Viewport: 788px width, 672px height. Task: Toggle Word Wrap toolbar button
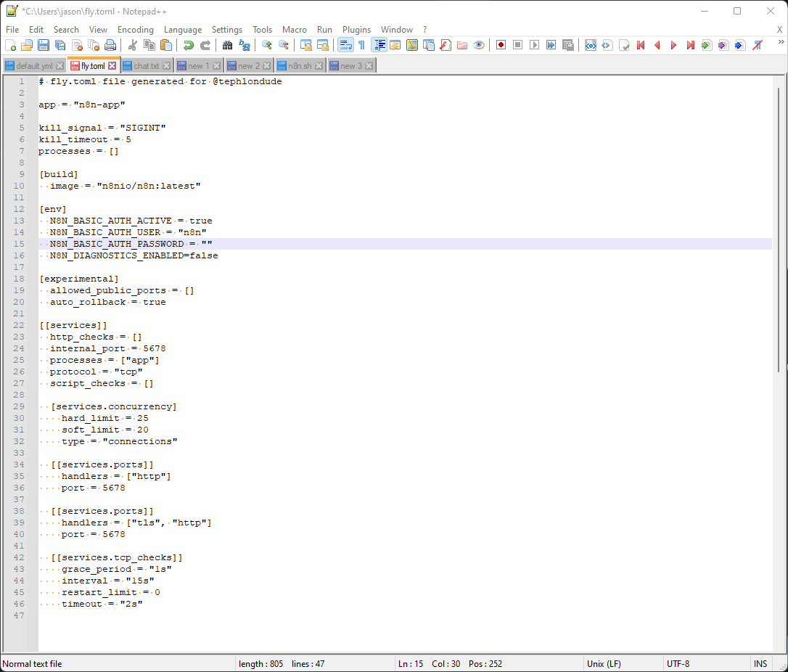[345, 45]
